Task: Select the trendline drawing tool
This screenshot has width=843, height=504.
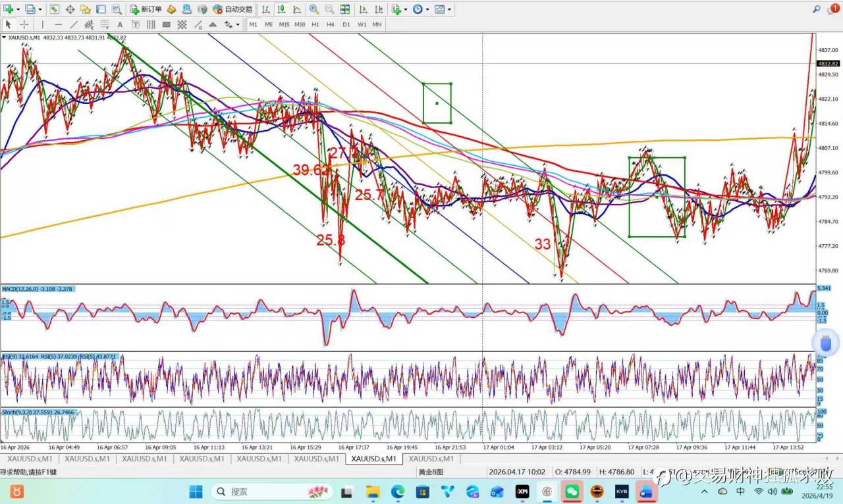Action: [74, 24]
